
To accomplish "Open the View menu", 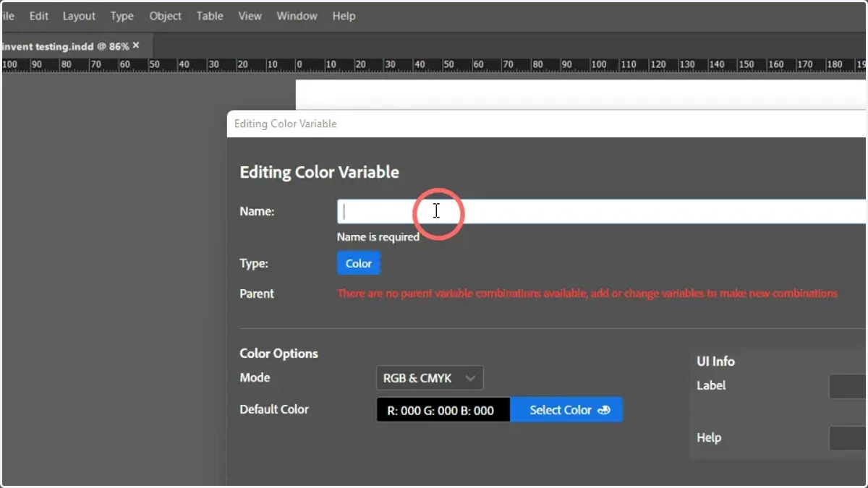I will (250, 16).
